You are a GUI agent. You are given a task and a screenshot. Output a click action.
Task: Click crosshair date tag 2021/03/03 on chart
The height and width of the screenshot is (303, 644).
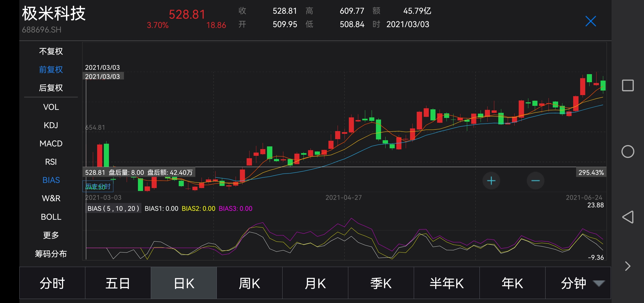(103, 76)
